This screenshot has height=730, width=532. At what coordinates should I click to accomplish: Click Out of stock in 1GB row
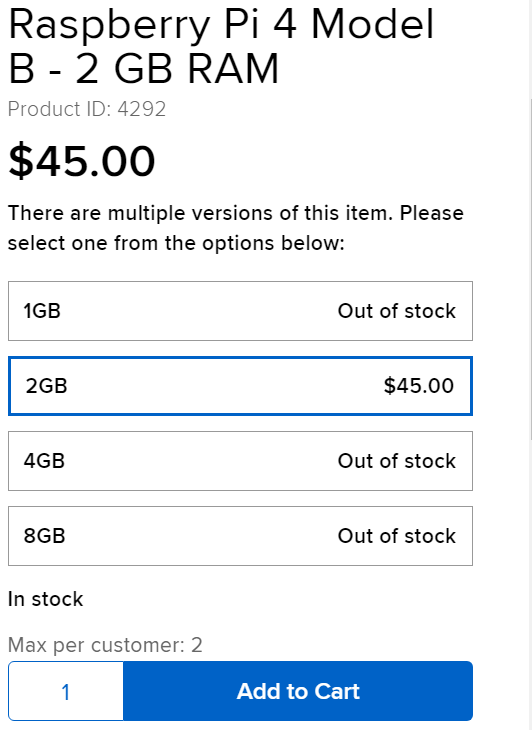point(397,311)
